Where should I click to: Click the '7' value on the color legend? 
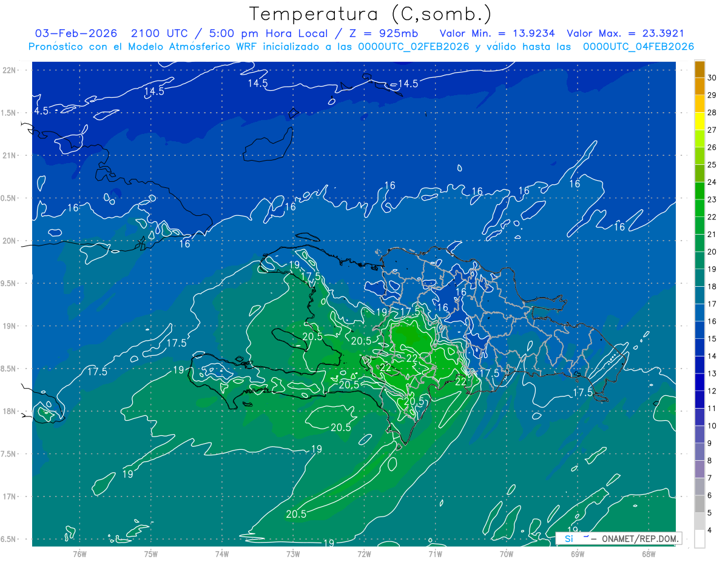coord(710,478)
